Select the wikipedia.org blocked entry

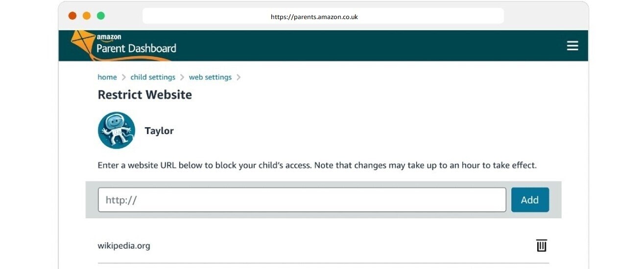tap(124, 246)
